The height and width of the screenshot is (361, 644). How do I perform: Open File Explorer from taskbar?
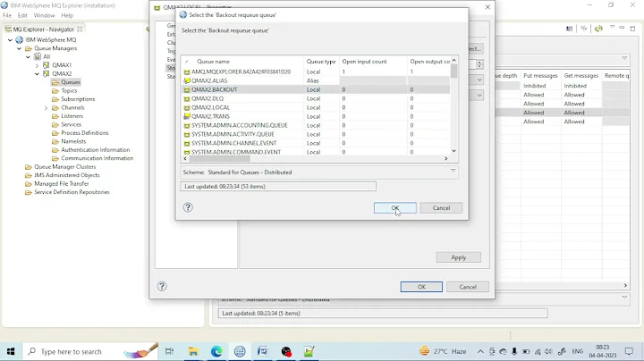[x=193, y=351]
